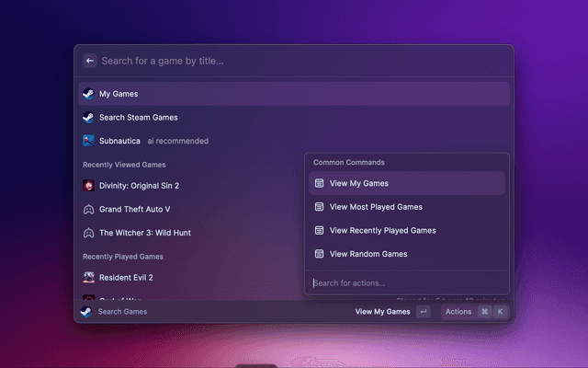Click the Command key shortcut badge
588x368 pixels.
(484, 312)
